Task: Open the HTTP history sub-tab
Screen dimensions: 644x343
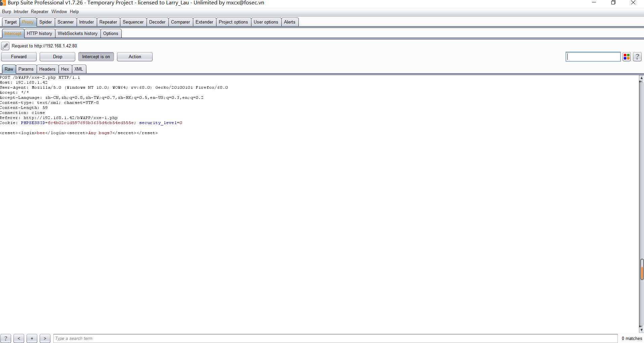Action: pyautogui.click(x=39, y=34)
